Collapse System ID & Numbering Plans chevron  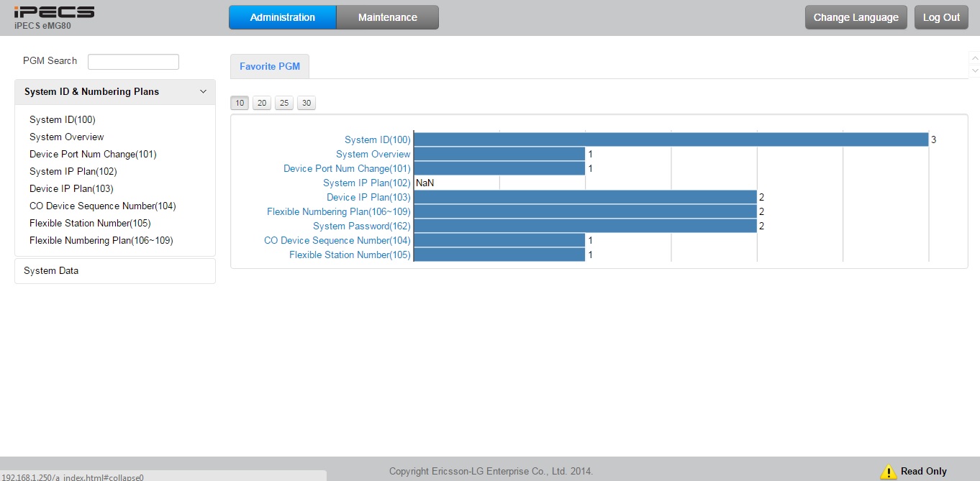[x=203, y=92]
